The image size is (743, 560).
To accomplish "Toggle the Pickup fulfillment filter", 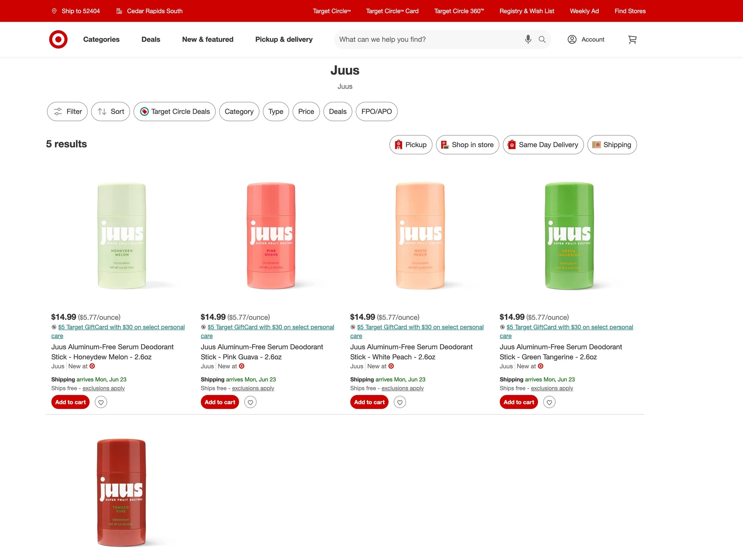I will click(410, 145).
